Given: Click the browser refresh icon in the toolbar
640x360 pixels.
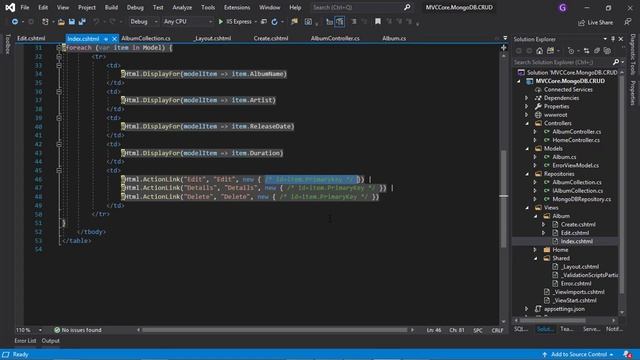Looking at the screenshot, I should [274, 22].
